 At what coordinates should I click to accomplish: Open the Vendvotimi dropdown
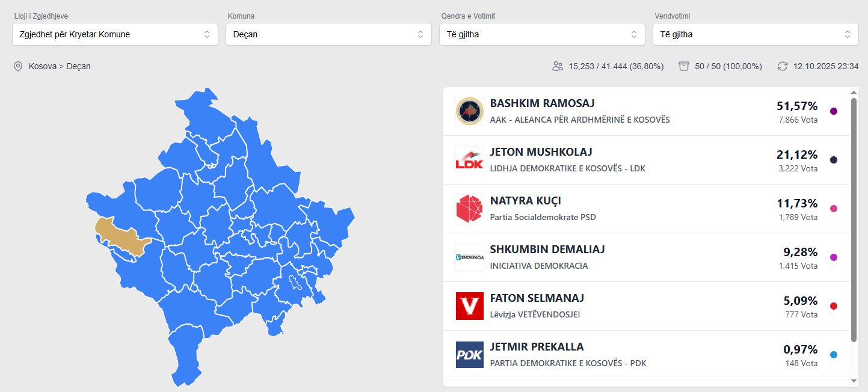tap(756, 34)
